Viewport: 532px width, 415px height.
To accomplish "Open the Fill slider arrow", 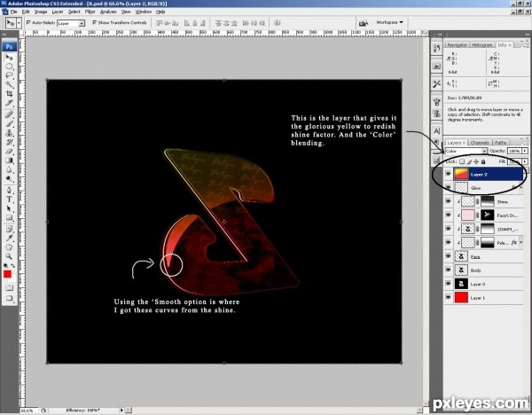I will coord(525,162).
